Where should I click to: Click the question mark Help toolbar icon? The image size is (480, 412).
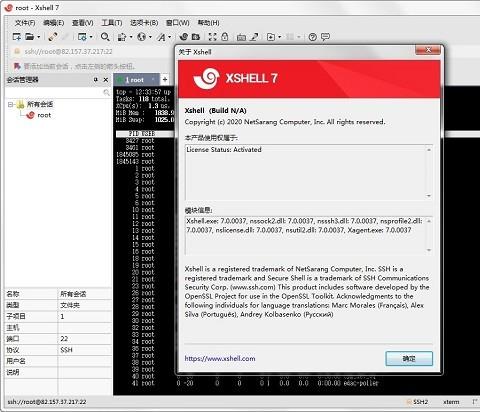(x=312, y=37)
